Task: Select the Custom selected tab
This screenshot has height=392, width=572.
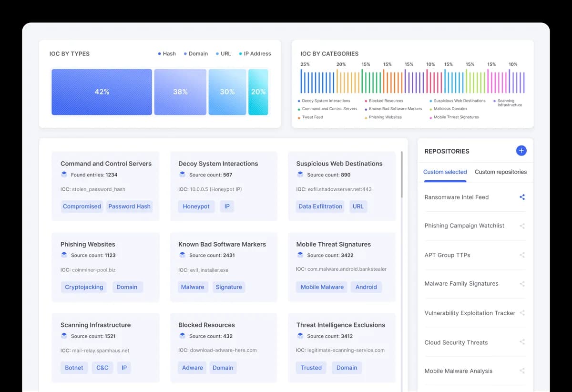Action: pos(445,172)
